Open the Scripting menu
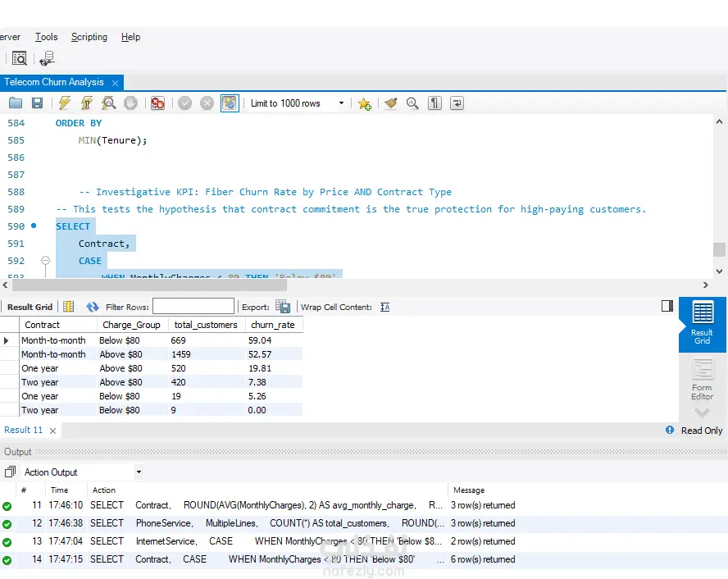 89,37
